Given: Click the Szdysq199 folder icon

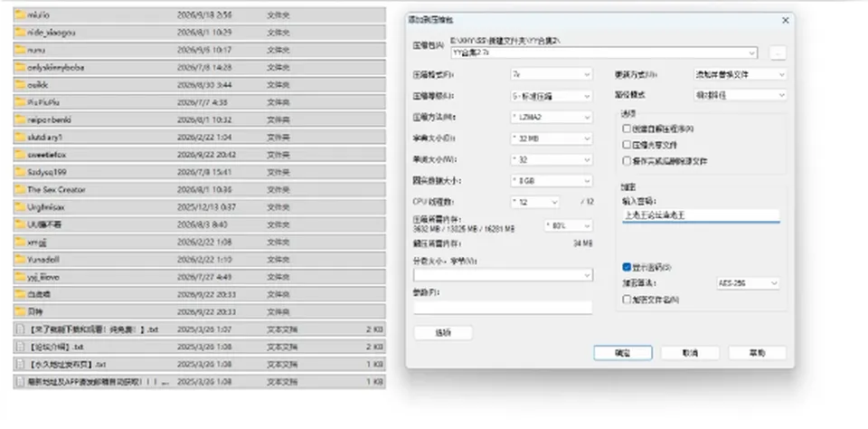Looking at the screenshot, I should pos(20,172).
